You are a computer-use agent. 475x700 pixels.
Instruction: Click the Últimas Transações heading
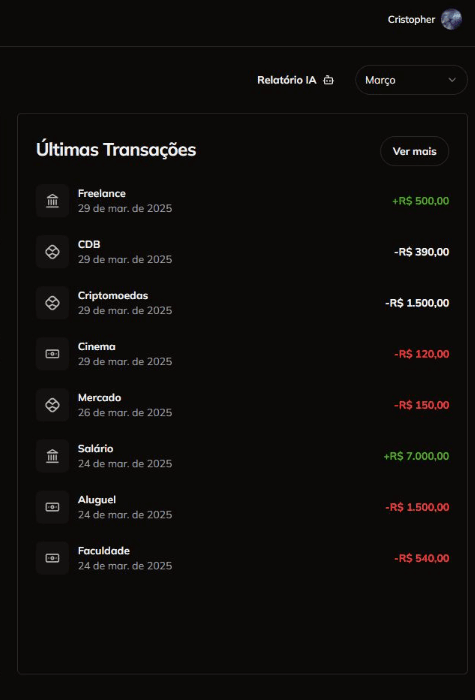(116, 150)
